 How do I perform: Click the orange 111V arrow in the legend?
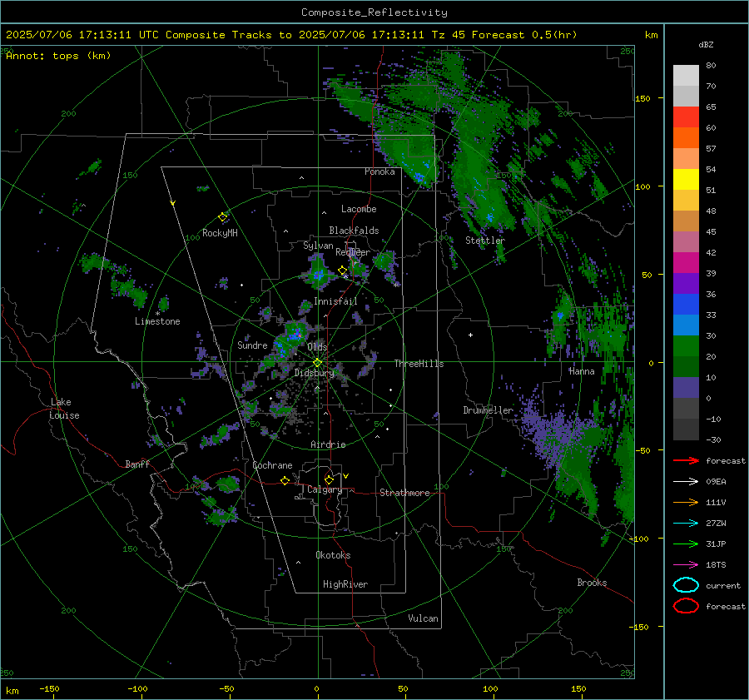[686, 502]
